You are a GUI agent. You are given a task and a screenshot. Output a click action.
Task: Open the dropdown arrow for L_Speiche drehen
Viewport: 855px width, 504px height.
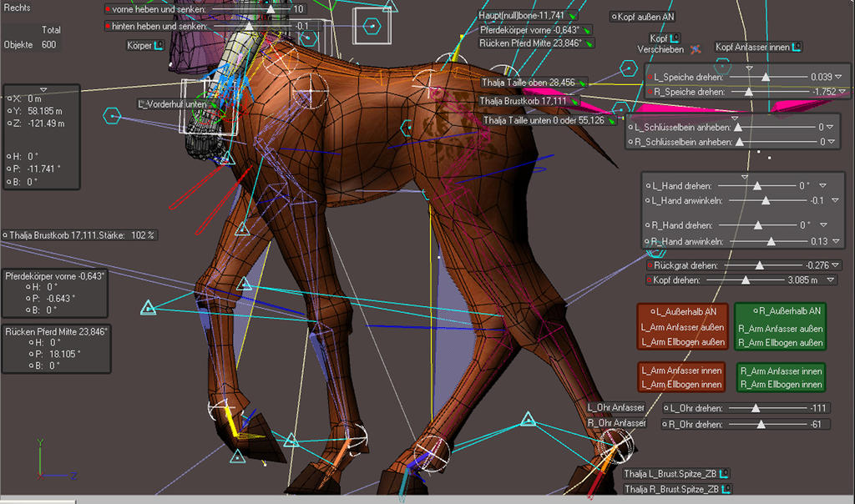tap(838, 77)
